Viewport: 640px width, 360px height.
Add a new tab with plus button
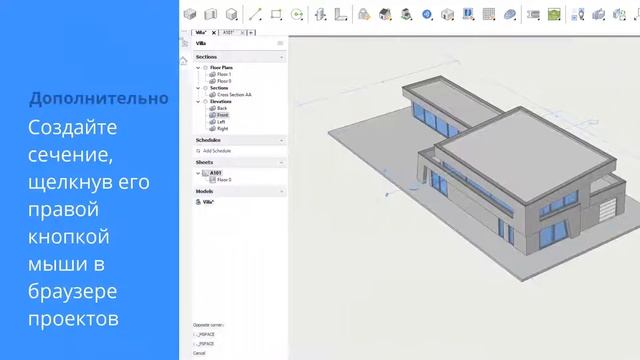click(x=251, y=33)
